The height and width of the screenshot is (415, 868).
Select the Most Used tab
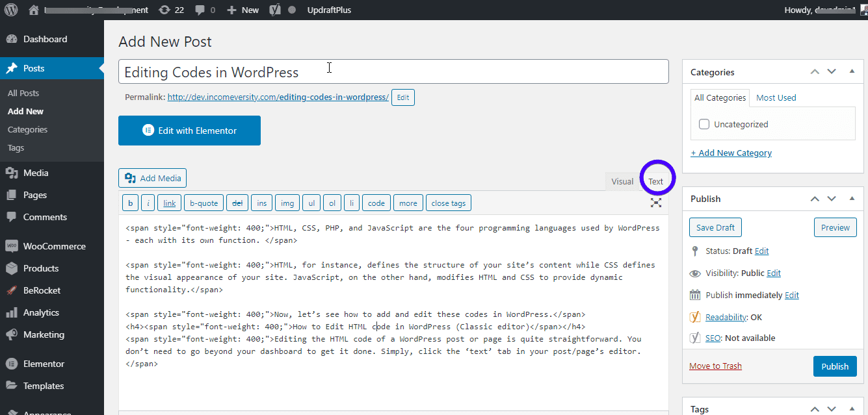tap(776, 97)
